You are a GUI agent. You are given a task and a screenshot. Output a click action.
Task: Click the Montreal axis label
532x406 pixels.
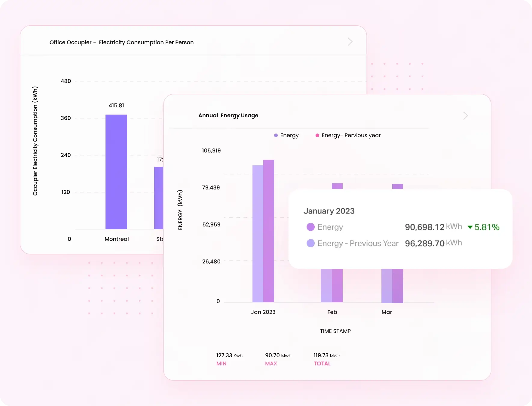pos(117,239)
